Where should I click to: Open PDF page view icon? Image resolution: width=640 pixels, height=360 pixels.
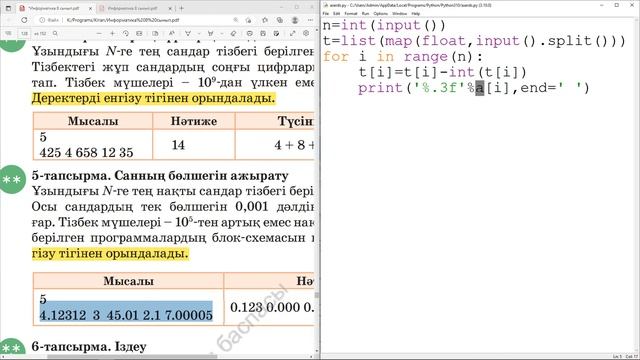coord(155,33)
